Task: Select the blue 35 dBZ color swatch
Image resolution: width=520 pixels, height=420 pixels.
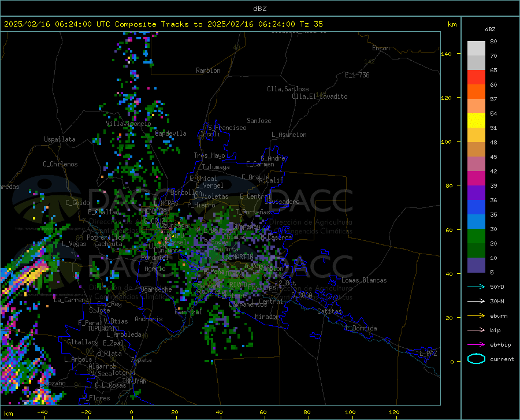Action: pyautogui.click(x=476, y=207)
